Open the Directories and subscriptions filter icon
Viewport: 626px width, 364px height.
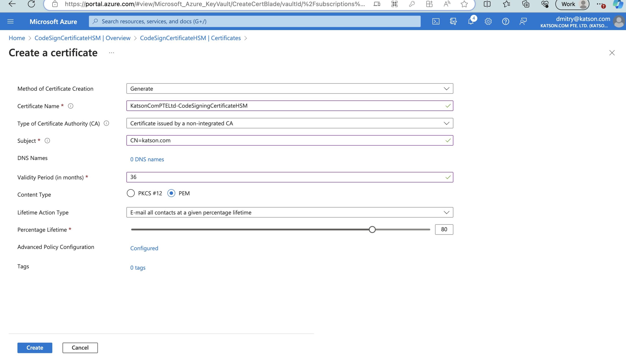pyautogui.click(x=453, y=22)
